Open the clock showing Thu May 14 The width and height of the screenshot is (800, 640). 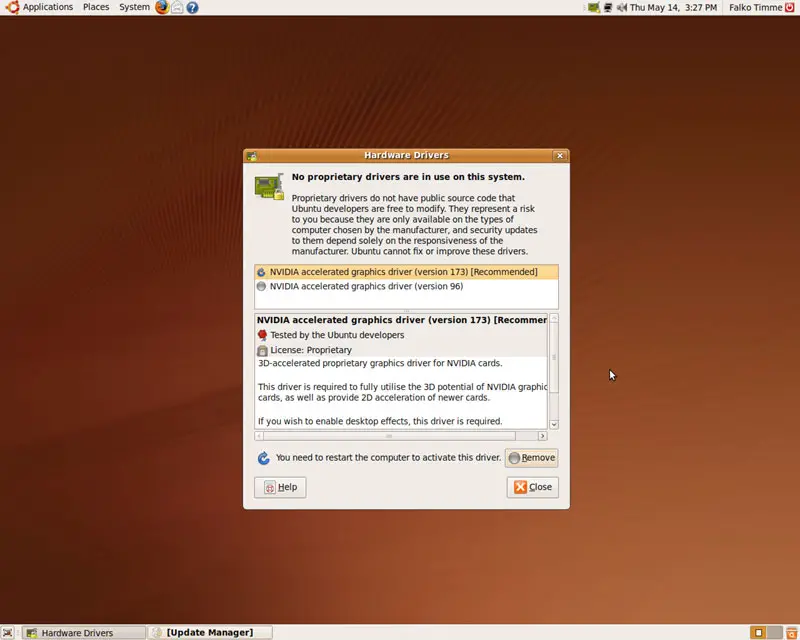(673, 7)
